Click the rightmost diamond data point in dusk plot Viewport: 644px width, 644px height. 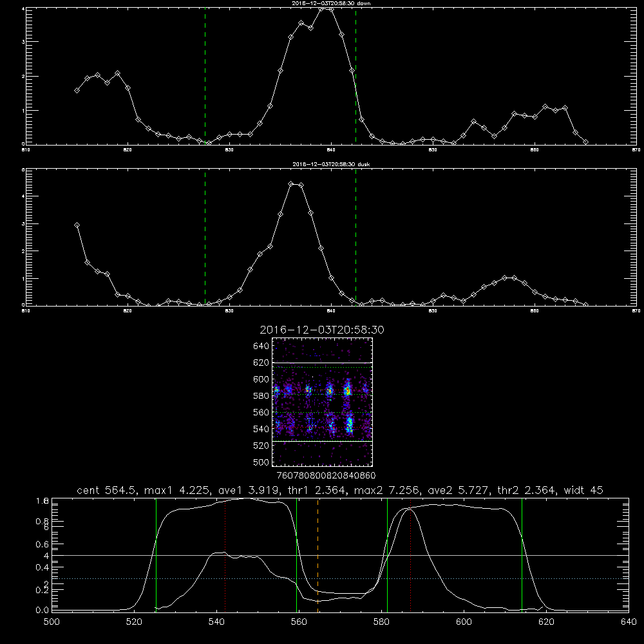(x=585, y=305)
